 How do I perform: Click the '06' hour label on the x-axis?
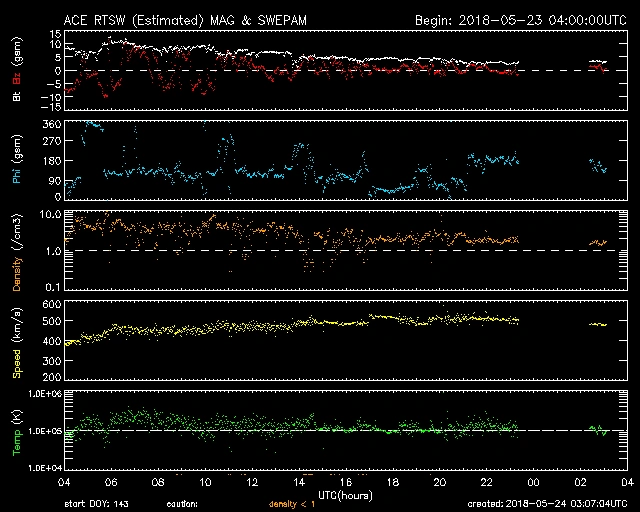(x=111, y=482)
